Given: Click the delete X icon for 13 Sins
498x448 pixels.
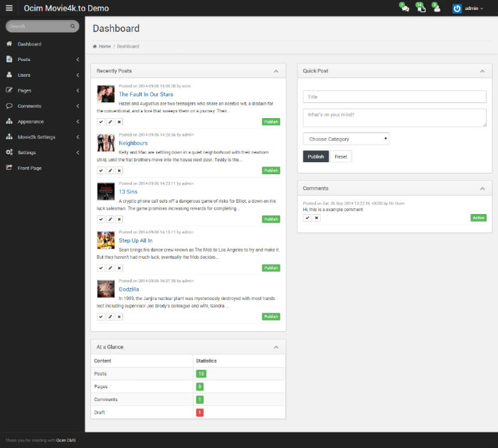Looking at the screenshot, I should tap(119, 219).
